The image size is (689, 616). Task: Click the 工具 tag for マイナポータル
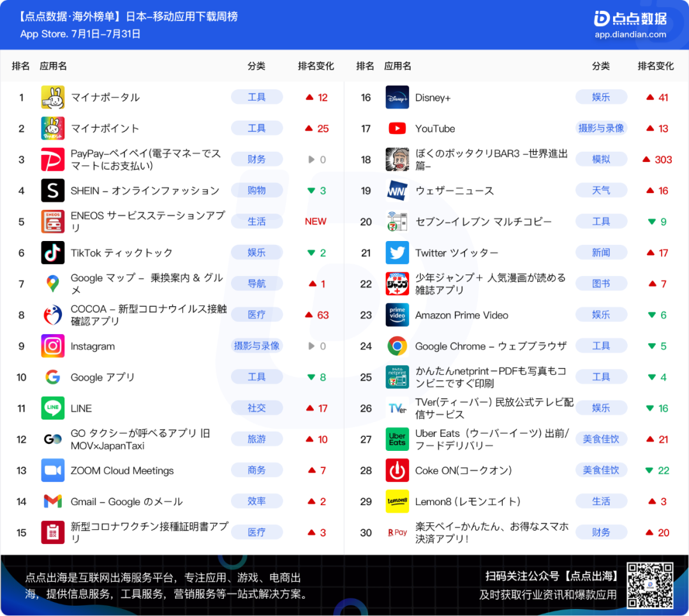256,97
